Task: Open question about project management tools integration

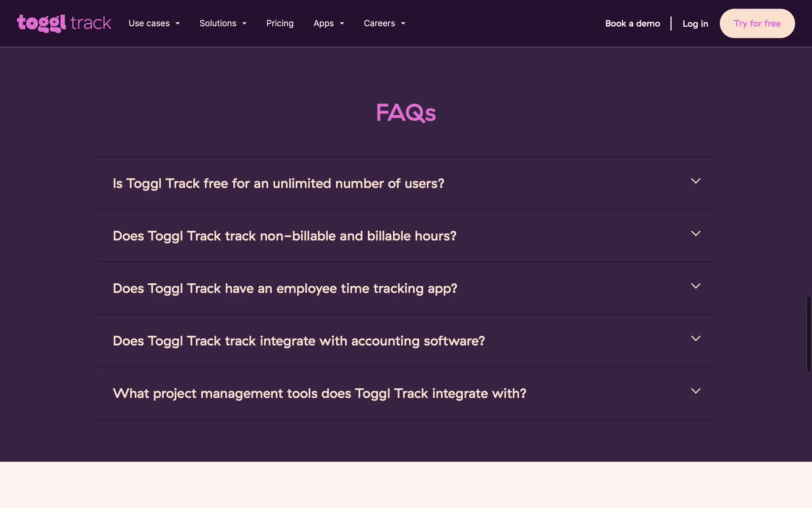Action: point(319,393)
